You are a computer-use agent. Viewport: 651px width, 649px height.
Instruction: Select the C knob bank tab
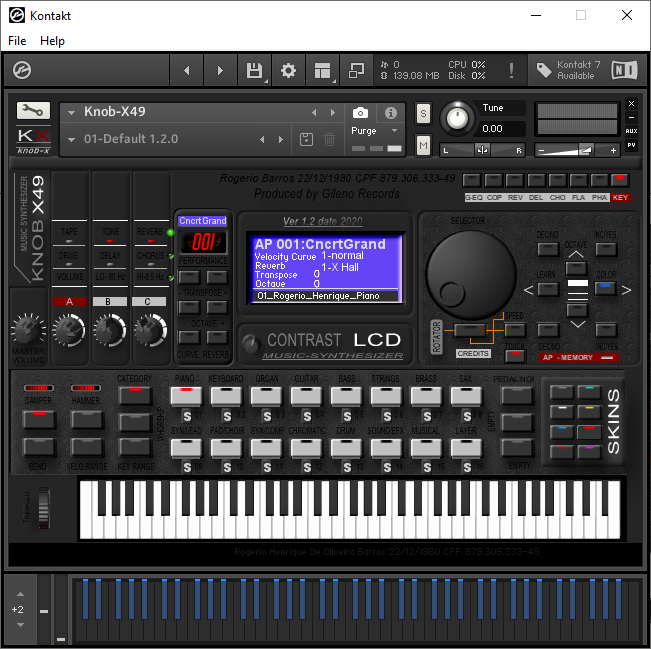(x=149, y=301)
